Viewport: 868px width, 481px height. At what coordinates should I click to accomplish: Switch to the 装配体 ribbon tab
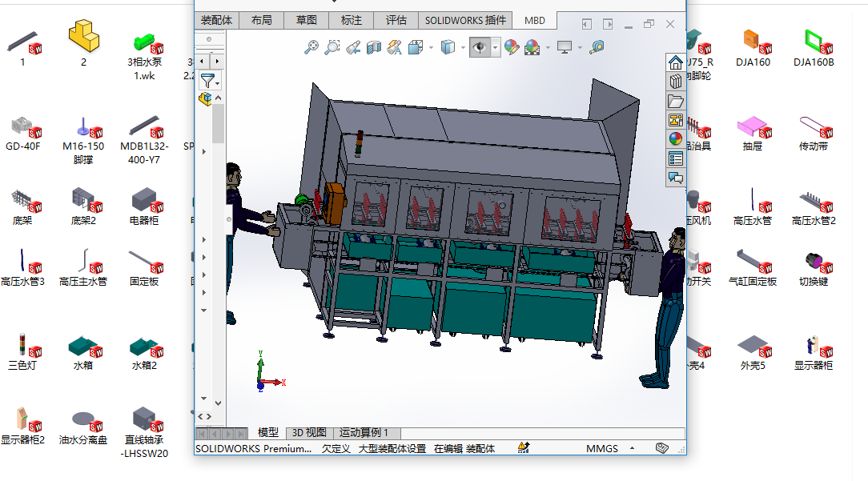point(216,21)
